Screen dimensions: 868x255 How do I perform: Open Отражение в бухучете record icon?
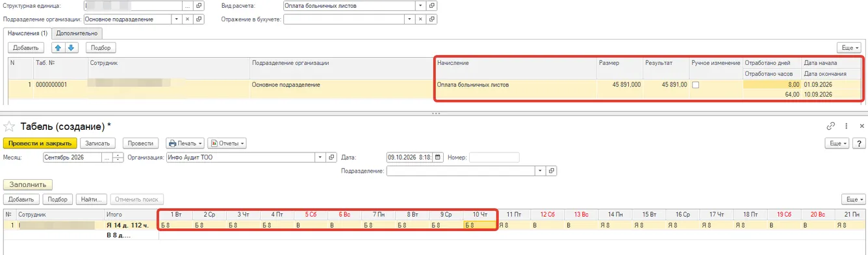(432, 19)
